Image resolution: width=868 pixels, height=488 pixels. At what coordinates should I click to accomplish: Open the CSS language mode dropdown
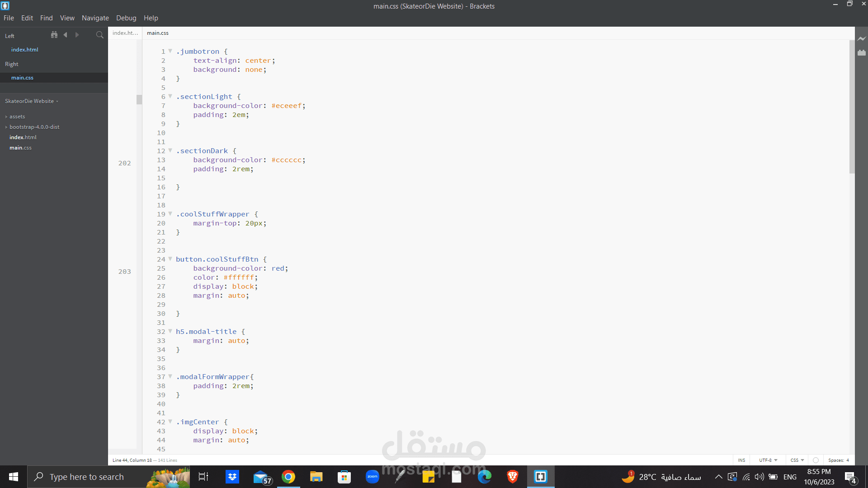point(797,460)
